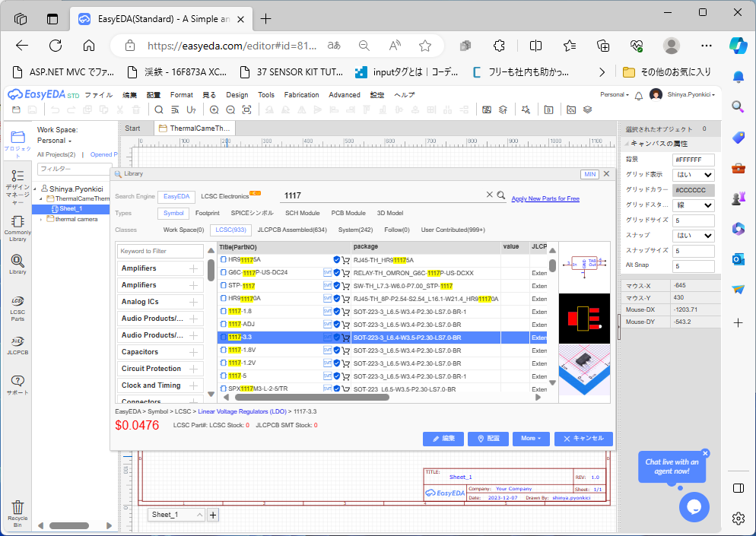
Task: Open the More dropdown button
Action: click(531, 439)
